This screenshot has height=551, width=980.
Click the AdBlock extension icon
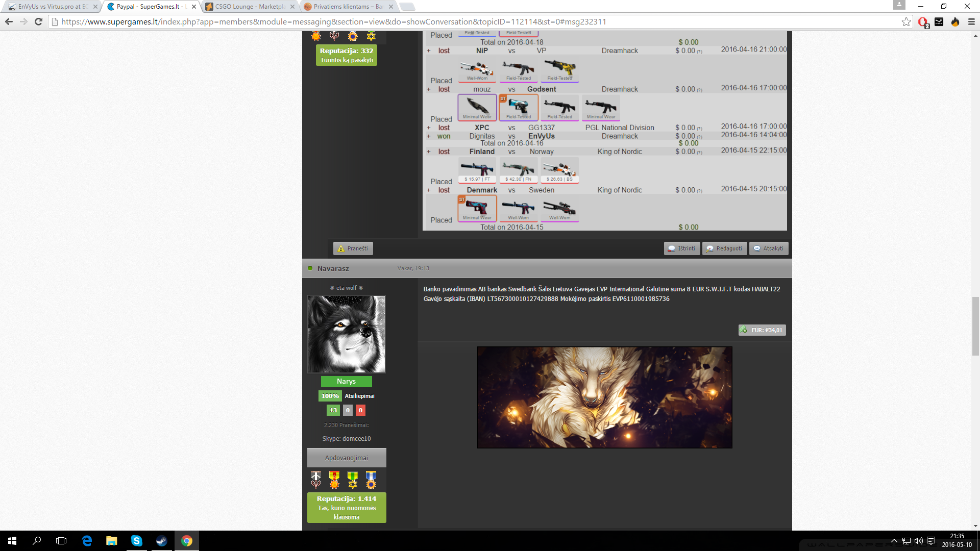click(x=923, y=22)
